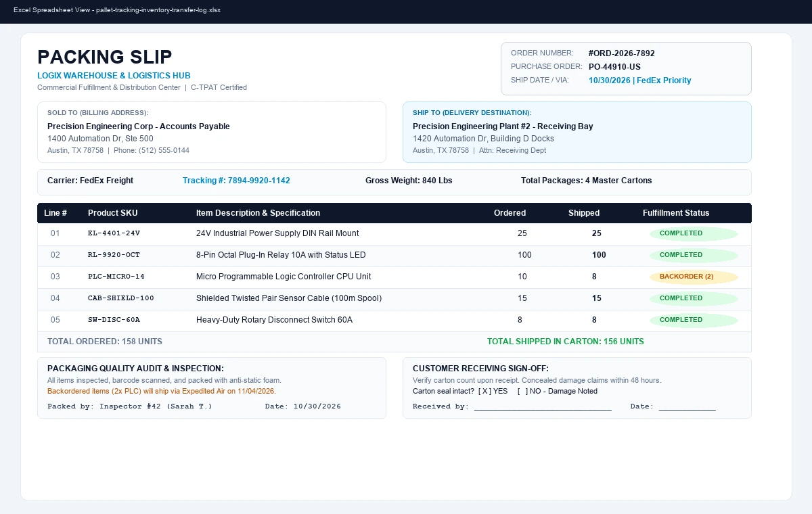Select the backordered items expedited air note
Viewport: 812px width, 514px height.
162,391
